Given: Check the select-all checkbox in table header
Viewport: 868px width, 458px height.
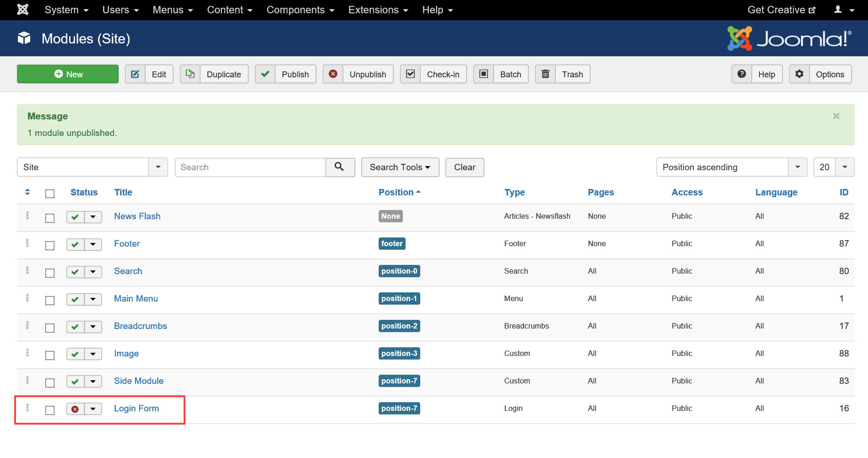Looking at the screenshot, I should [x=50, y=194].
